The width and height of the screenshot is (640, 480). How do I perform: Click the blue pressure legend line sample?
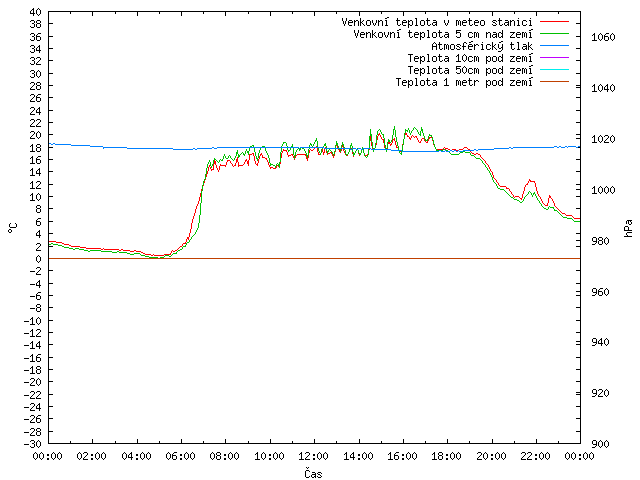click(554, 46)
